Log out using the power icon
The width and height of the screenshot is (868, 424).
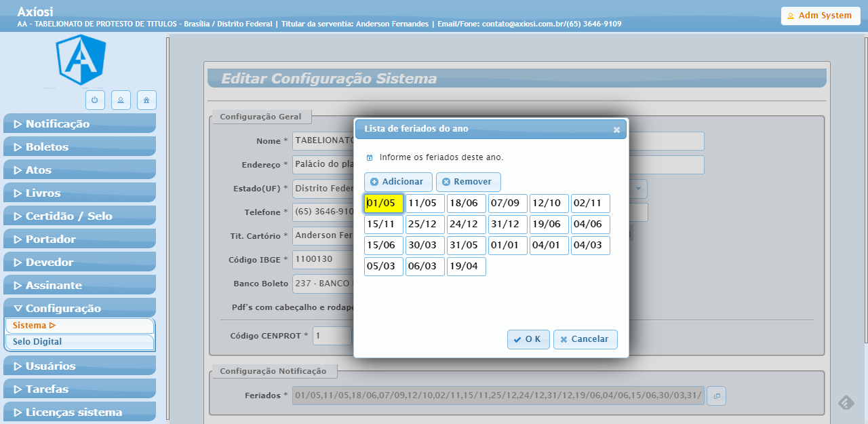(95, 100)
